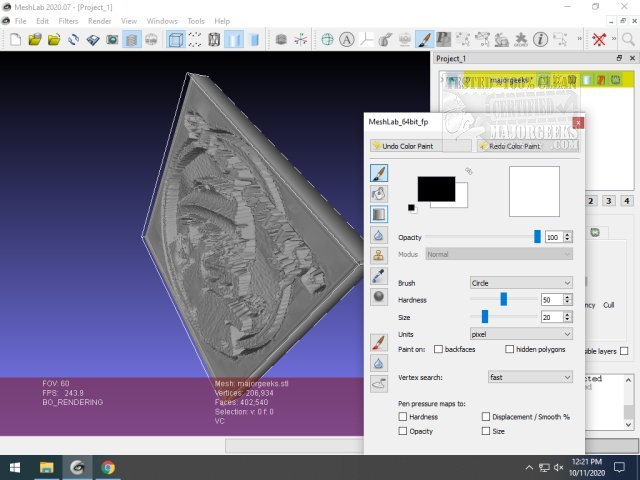Open the Vertex search dropdown set to fast
This screenshot has height=480, width=640.
[529, 377]
